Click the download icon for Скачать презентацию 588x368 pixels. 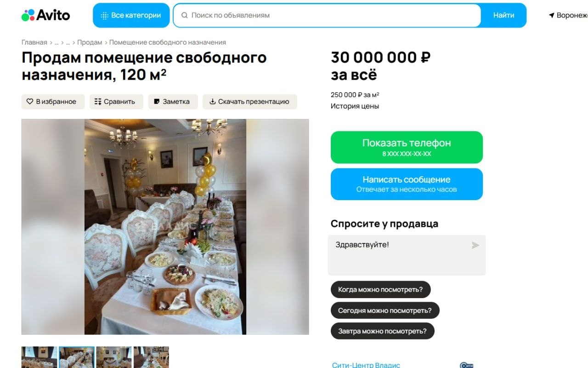click(x=213, y=102)
